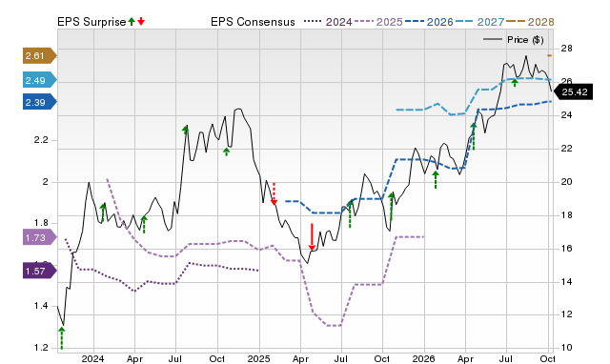Screen dimensions: 610x364
Task: Select the green EPS surprise arrow of early 2026
Action: (436, 180)
